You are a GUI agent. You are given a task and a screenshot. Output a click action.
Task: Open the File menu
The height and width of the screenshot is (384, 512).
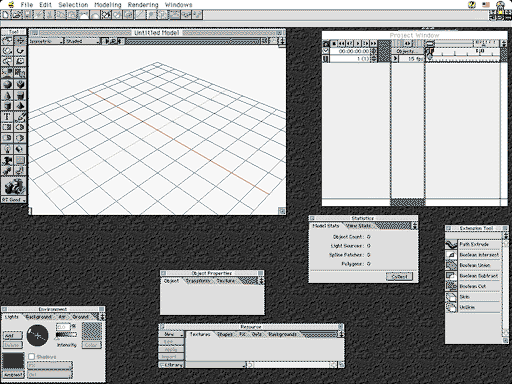(27, 5)
